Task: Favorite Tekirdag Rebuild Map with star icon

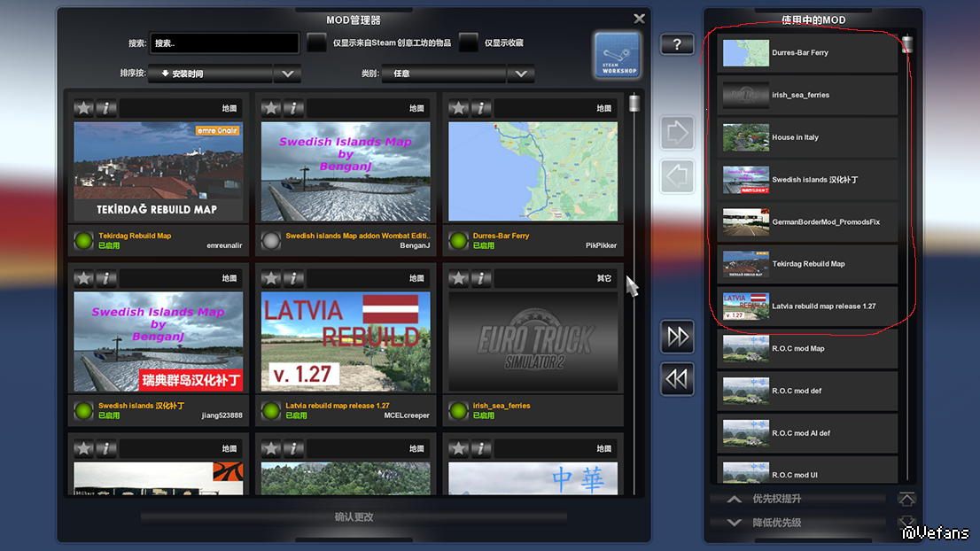Action: [x=84, y=108]
